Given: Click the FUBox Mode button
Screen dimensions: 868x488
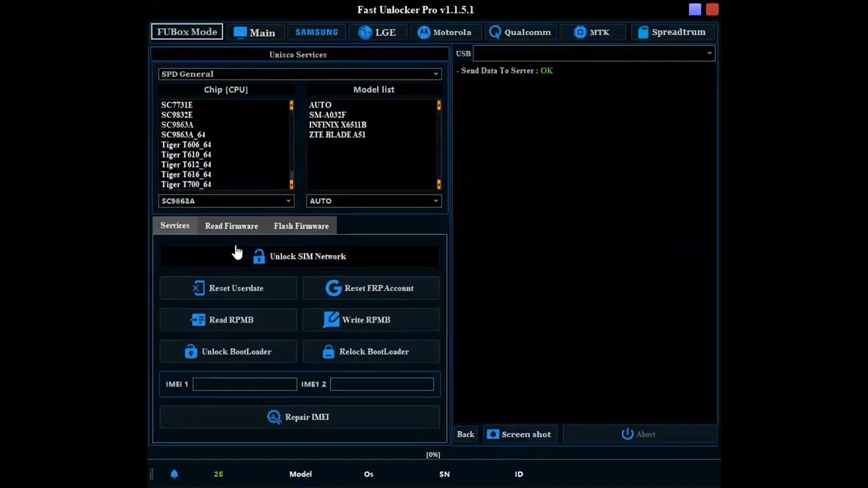Looking at the screenshot, I should click(x=187, y=32).
